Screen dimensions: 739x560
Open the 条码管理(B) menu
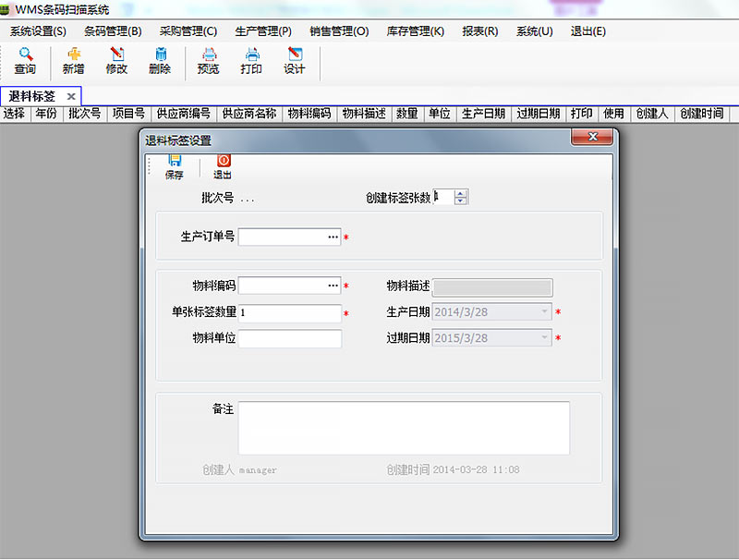click(x=113, y=30)
